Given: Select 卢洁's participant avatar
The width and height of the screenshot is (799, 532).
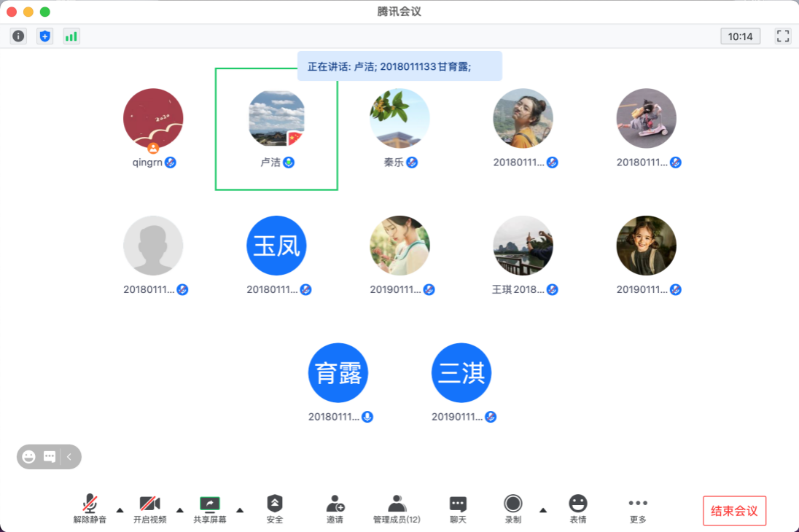Looking at the screenshot, I should 276,118.
